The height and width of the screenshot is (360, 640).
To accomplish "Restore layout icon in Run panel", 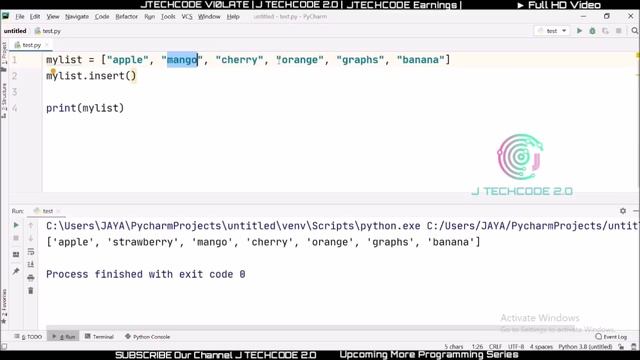I will 16,255.
